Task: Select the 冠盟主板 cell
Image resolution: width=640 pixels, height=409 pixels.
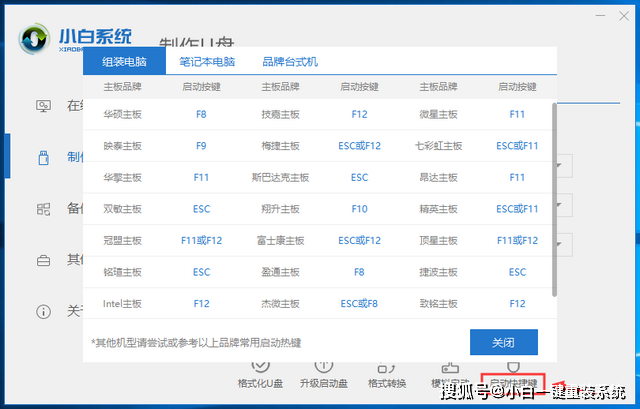Action: click(122, 240)
